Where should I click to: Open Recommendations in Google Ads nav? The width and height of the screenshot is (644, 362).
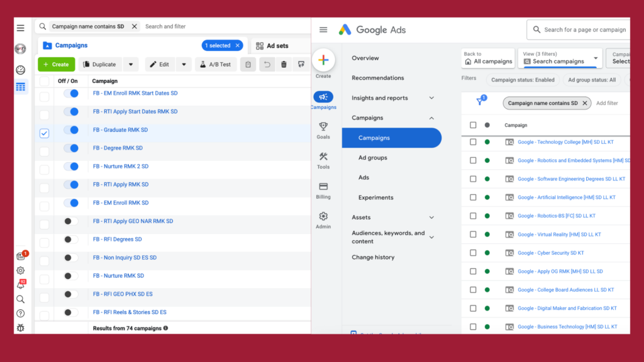click(x=378, y=77)
